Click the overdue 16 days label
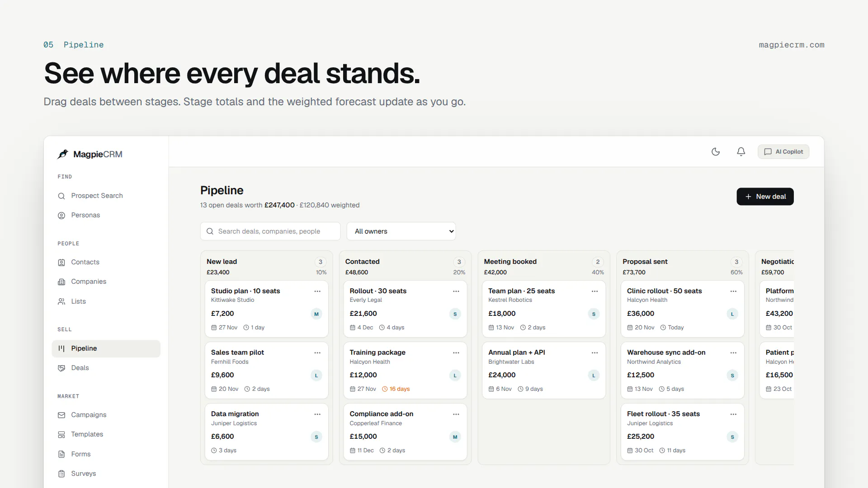The height and width of the screenshot is (488, 868). click(x=396, y=389)
